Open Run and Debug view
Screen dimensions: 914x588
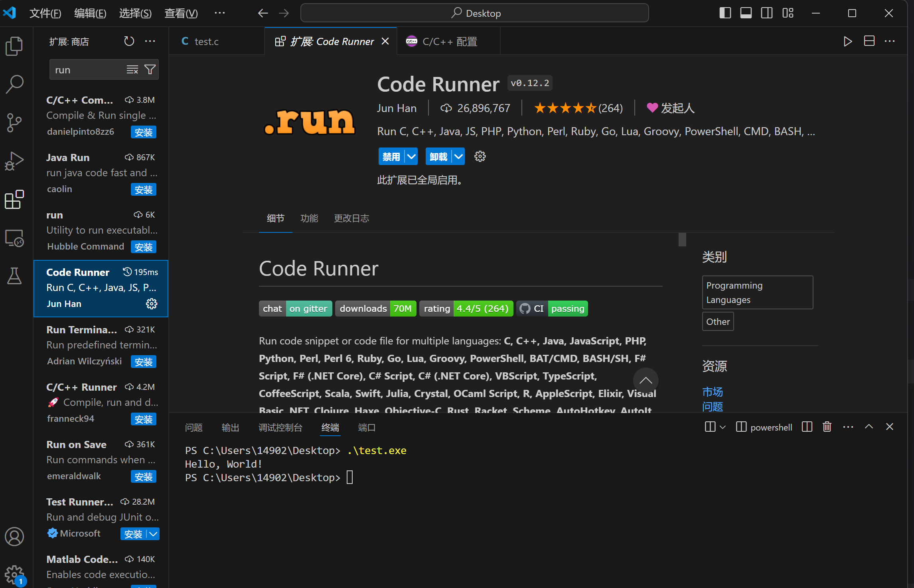[14, 161]
